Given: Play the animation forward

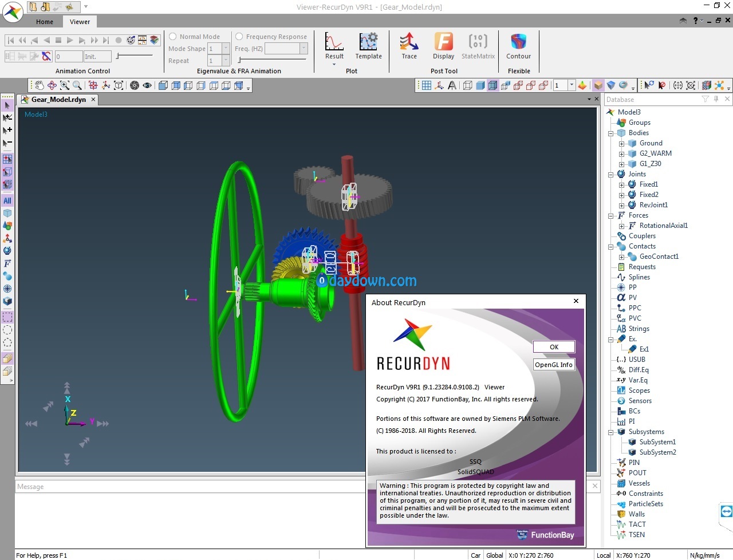Looking at the screenshot, I should coord(70,40).
